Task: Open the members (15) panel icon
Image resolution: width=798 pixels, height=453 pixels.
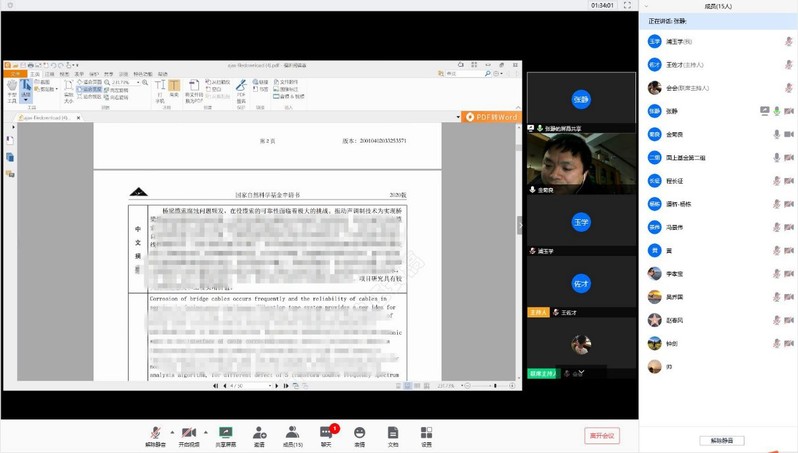Action: (292, 433)
